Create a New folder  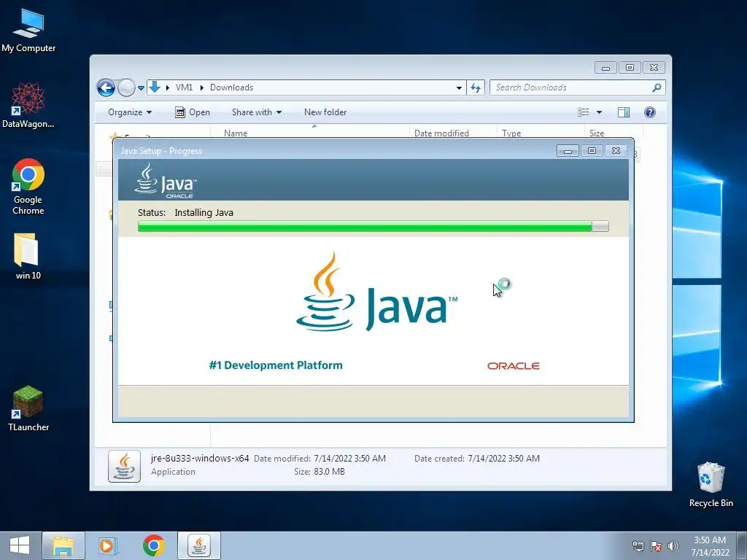[x=325, y=112]
